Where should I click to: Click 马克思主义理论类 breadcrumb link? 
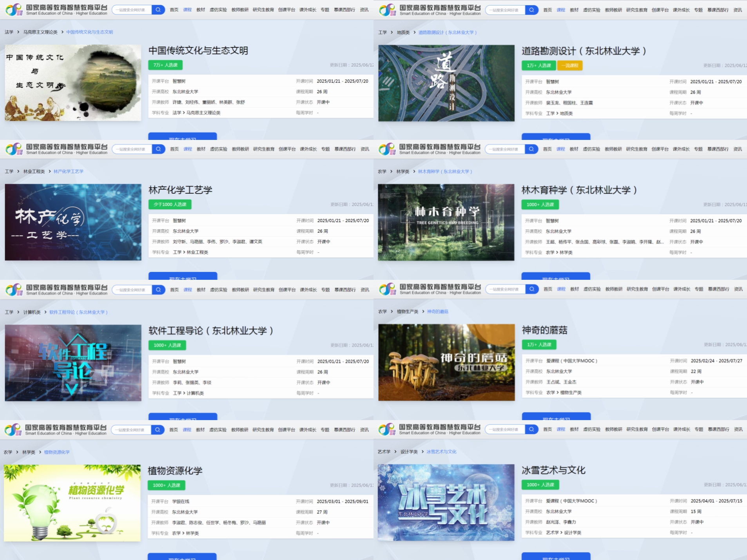(40, 32)
